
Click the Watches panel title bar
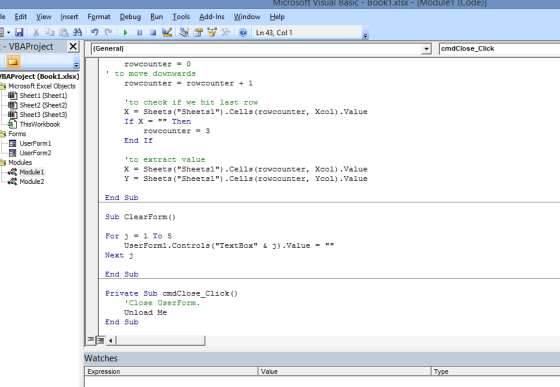[322, 358]
